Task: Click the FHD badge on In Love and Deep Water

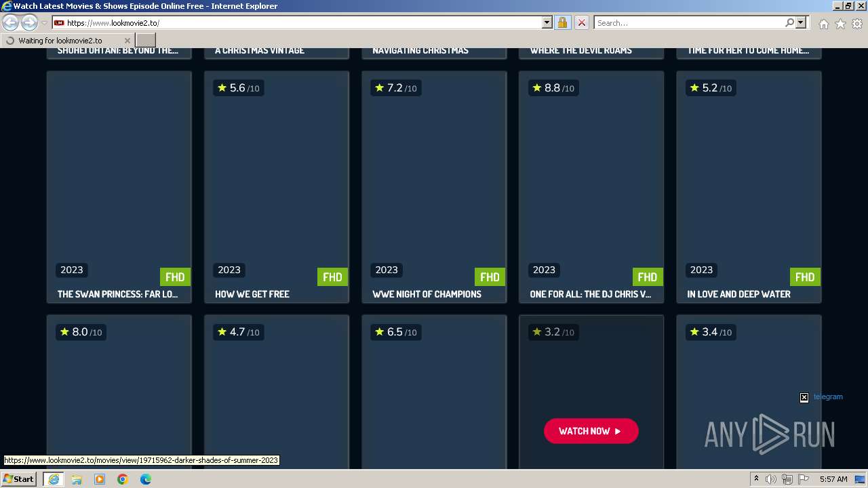Action: pos(805,277)
